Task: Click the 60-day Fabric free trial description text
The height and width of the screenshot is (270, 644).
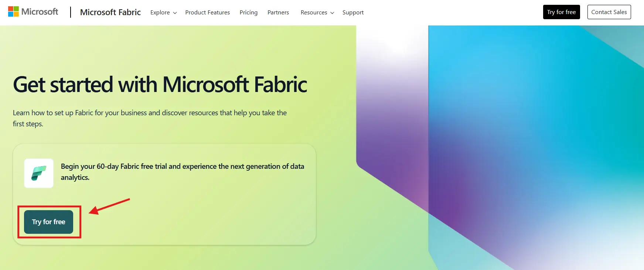Action: [x=182, y=172]
